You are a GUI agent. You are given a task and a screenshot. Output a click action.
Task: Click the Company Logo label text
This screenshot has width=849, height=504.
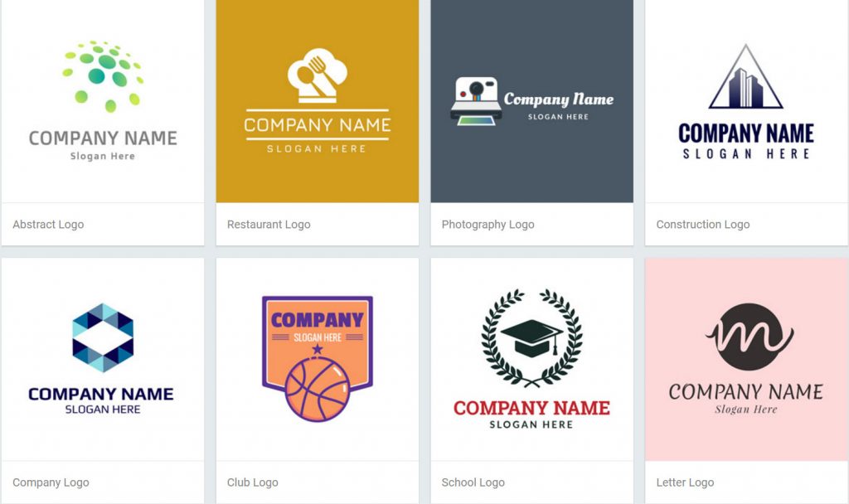coord(51,482)
